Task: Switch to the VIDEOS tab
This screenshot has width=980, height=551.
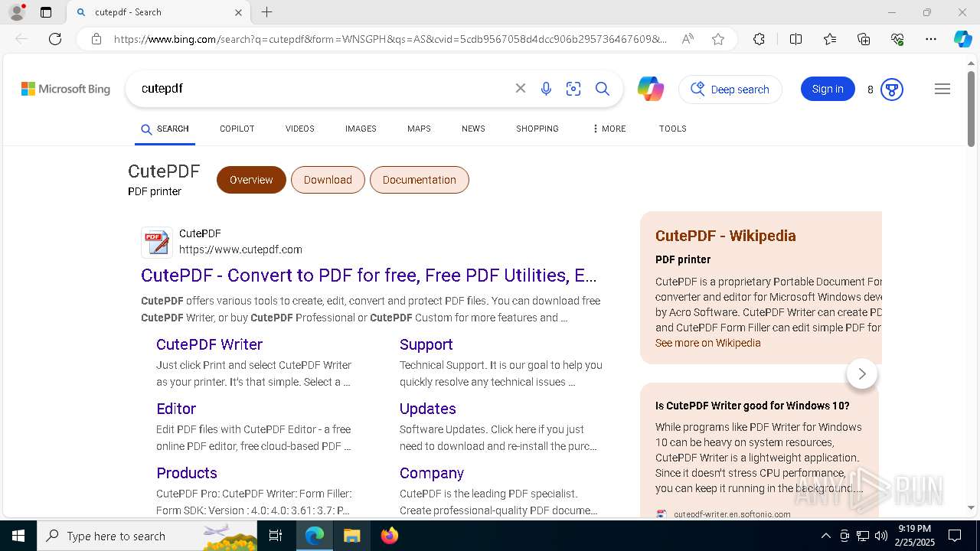Action: 300,129
